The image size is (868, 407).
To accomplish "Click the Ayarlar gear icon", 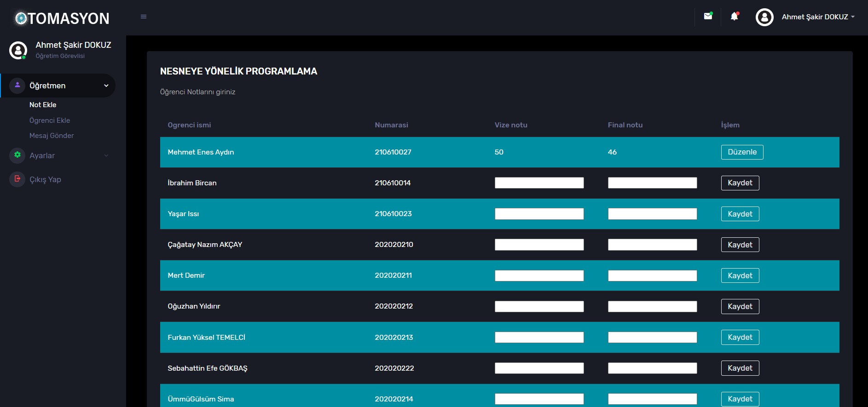I will click(17, 155).
